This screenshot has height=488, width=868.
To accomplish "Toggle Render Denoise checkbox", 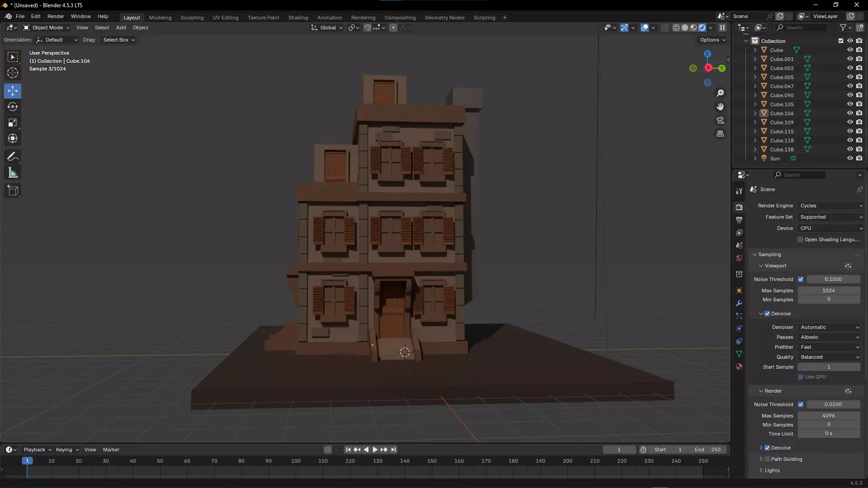I will pos(767,448).
